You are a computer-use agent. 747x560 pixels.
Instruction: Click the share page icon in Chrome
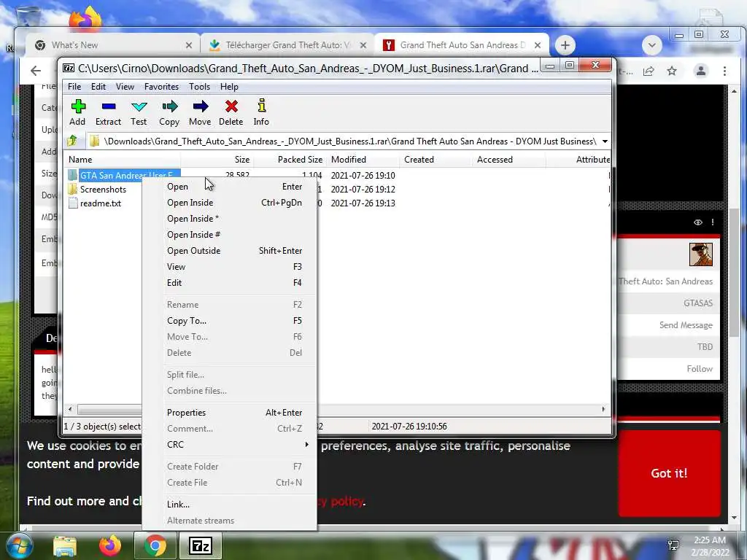649,71
